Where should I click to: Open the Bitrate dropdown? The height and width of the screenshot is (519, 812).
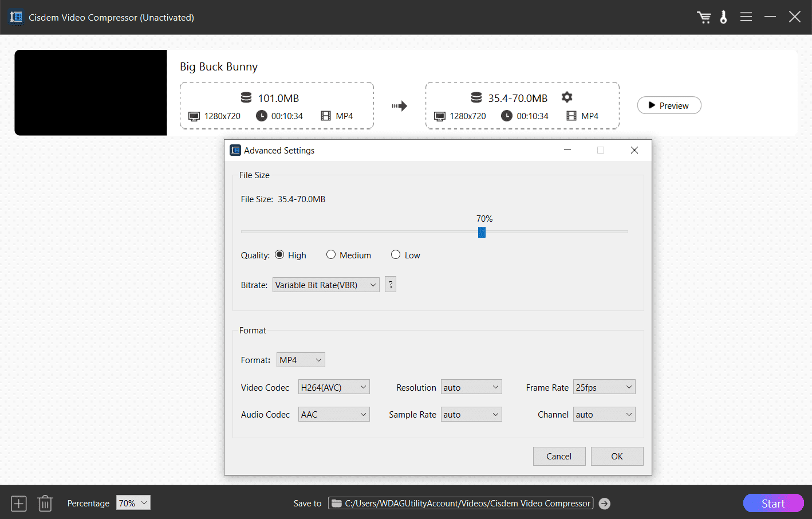pyautogui.click(x=326, y=285)
